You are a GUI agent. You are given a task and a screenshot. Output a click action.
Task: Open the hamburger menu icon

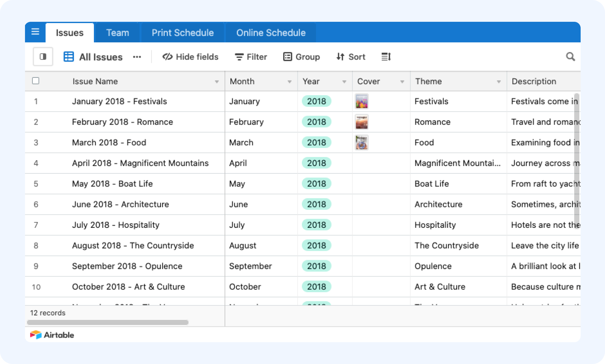(35, 32)
